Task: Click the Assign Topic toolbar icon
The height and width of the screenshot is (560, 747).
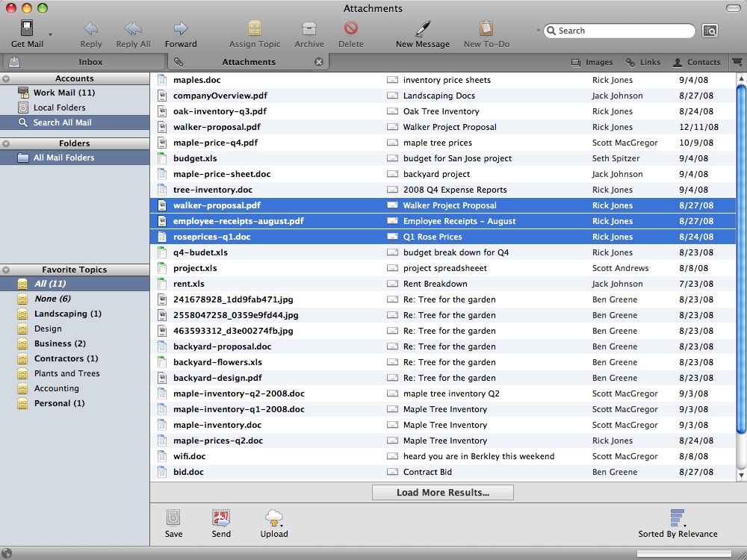Action: 255,28
